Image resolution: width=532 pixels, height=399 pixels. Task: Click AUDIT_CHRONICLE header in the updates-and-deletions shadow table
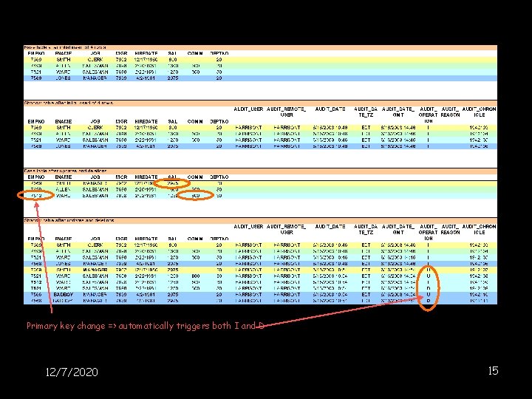pyautogui.click(x=479, y=230)
